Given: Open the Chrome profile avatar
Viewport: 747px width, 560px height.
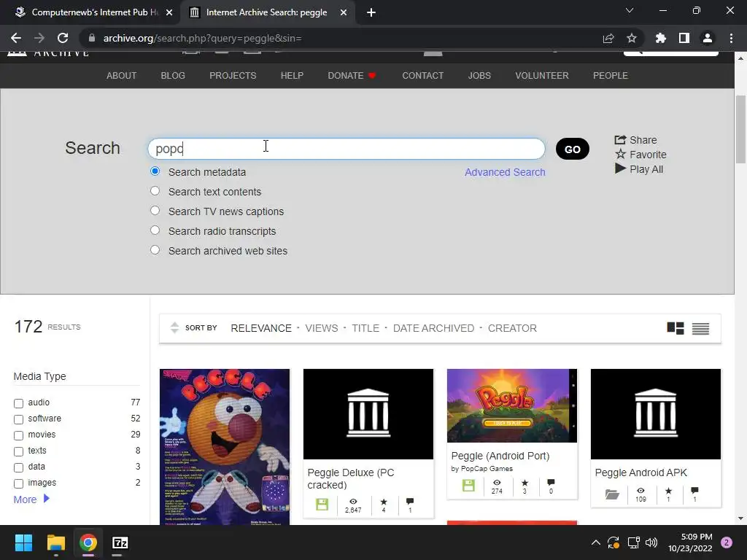Looking at the screenshot, I should (x=708, y=38).
